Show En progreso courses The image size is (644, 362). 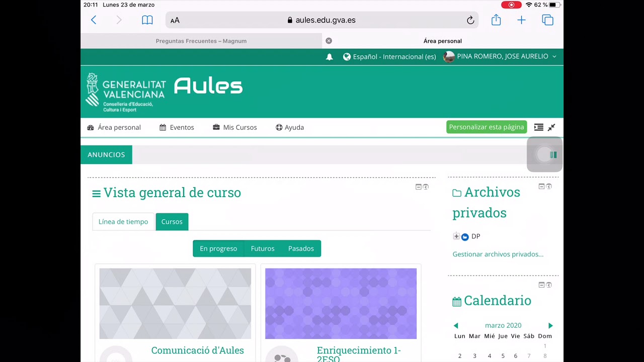pyautogui.click(x=218, y=248)
